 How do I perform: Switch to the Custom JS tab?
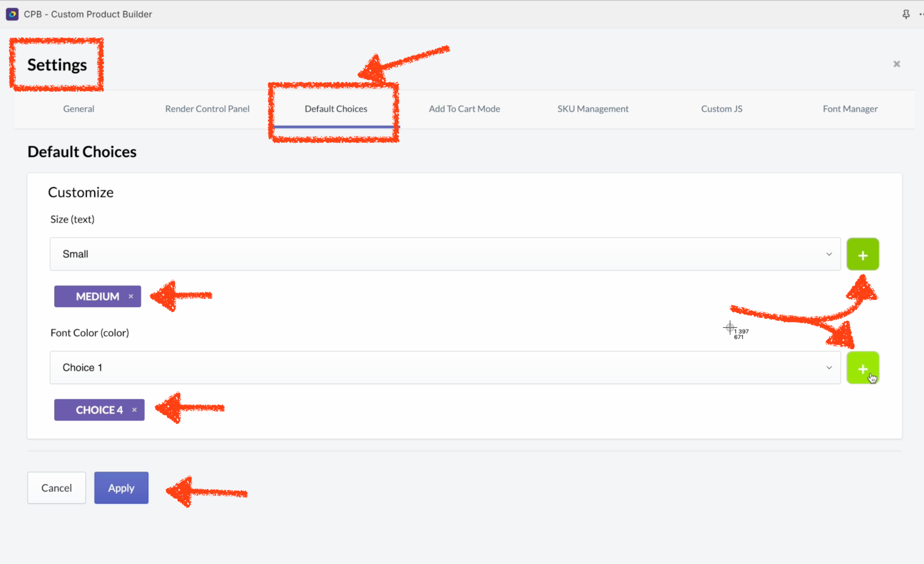point(721,109)
